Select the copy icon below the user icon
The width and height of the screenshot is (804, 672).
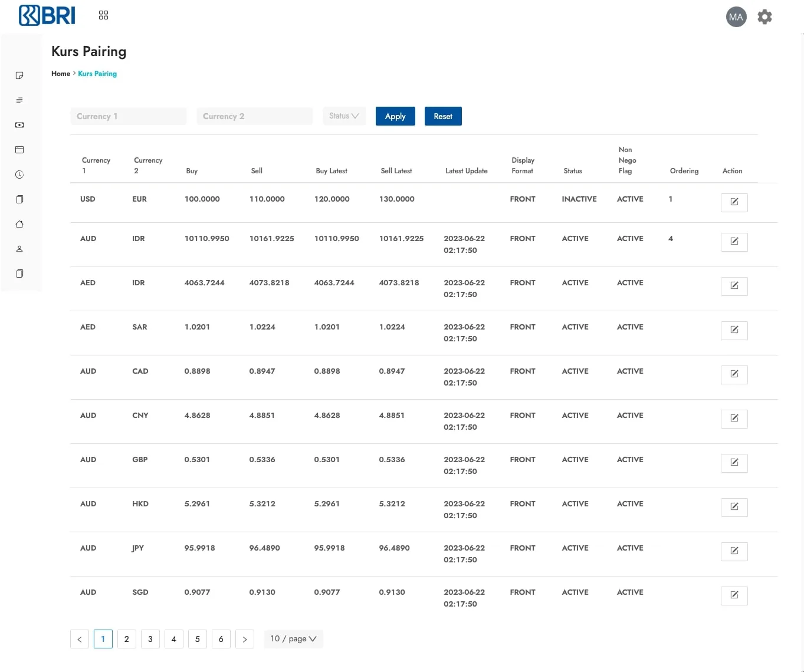tap(19, 274)
